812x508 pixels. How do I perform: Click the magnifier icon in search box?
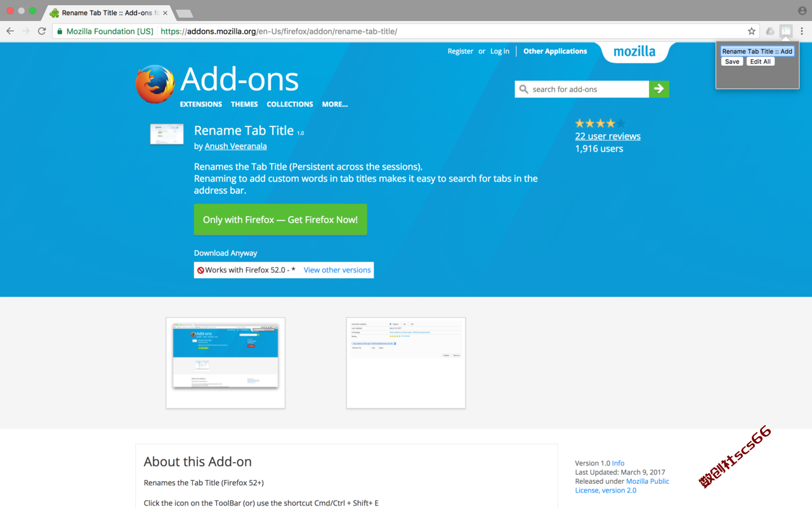tap(523, 89)
